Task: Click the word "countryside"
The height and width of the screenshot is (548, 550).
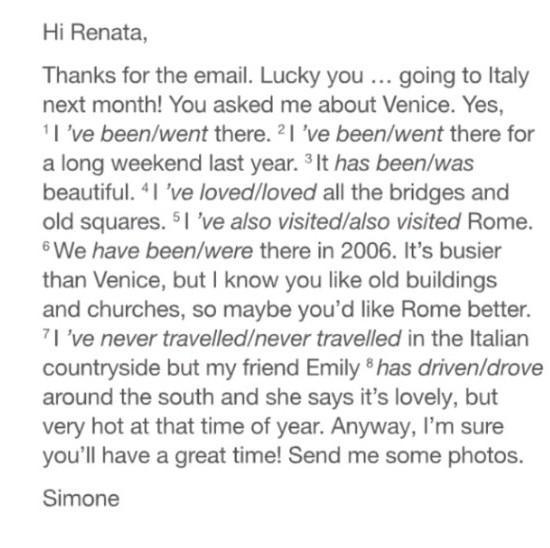Action: pos(101,368)
